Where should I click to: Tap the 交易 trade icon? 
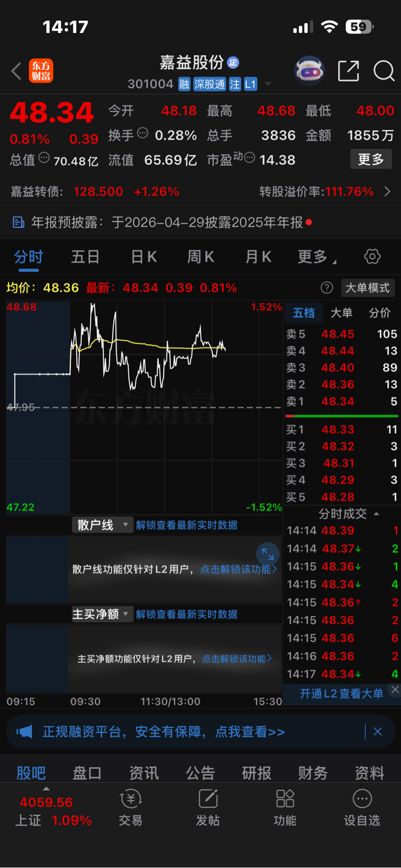pos(131,808)
